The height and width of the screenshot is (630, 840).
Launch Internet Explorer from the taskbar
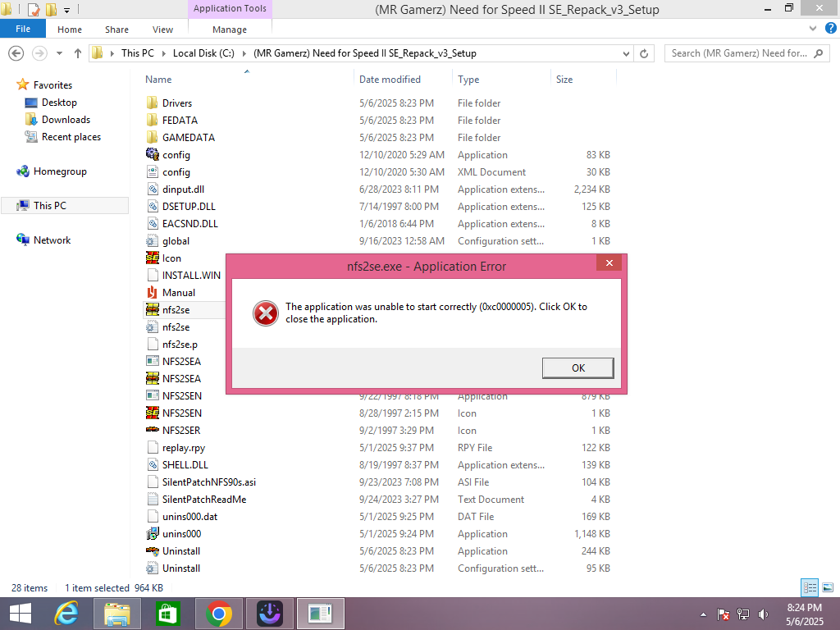click(x=66, y=614)
